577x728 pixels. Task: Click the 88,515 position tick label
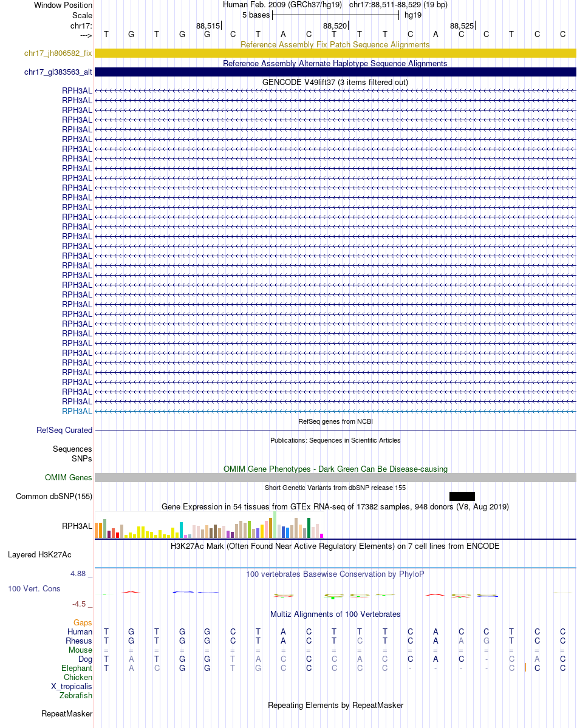[208, 26]
